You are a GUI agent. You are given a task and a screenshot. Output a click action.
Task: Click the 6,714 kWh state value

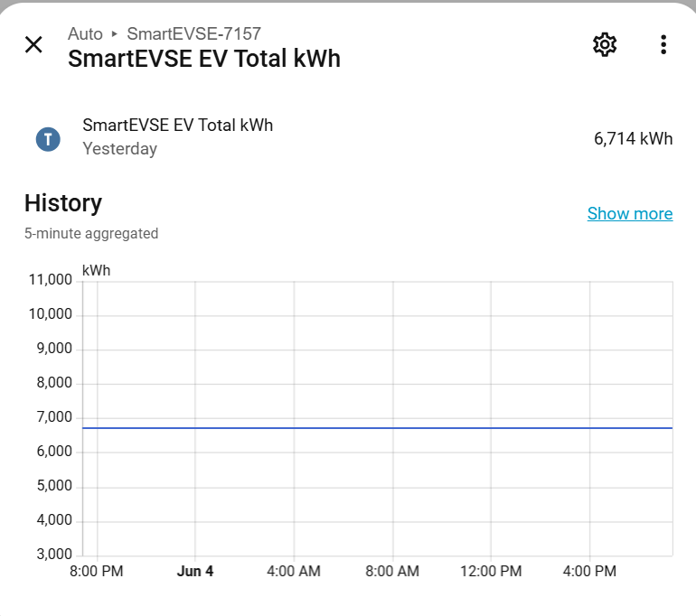(x=633, y=139)
